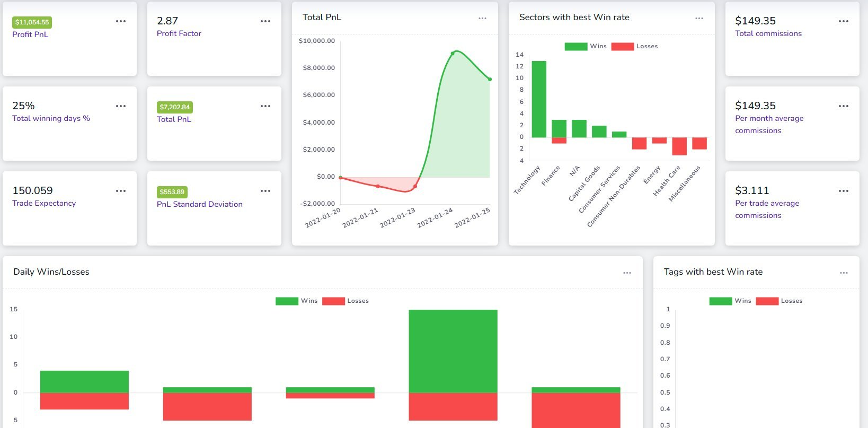The height and width of the screenshot is (428, 868).
Task: Toggle Losses series in Tags chart legend
Action: coord(779,301)
